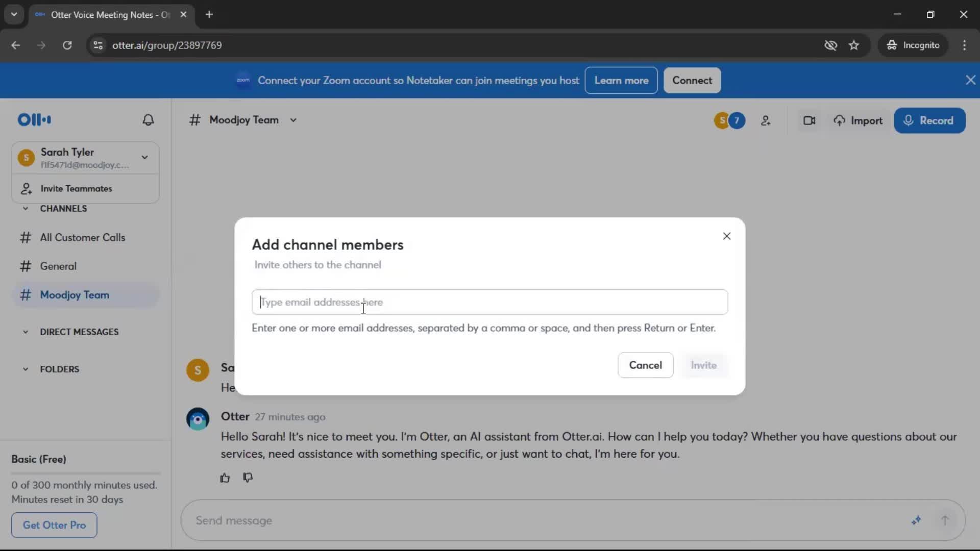Viewport: 980px width, 551px height.
Task: Collapse the FOLDERS section
Action: point(26,369)
